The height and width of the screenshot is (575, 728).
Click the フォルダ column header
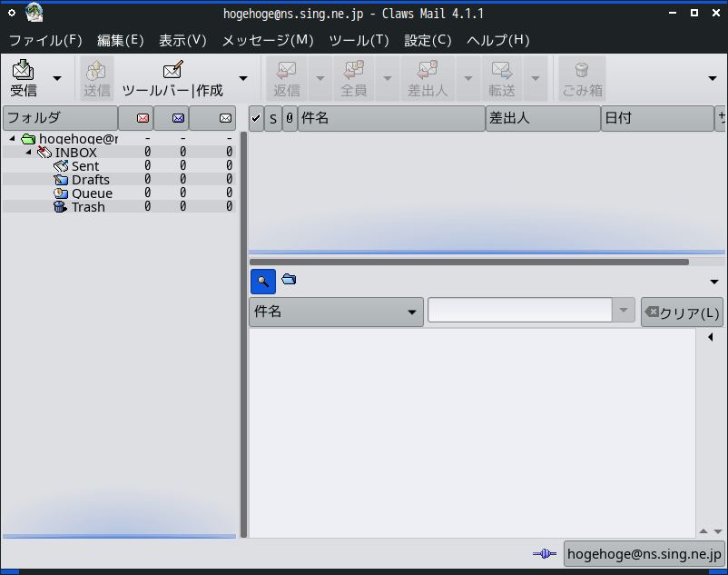click(60, 118)
